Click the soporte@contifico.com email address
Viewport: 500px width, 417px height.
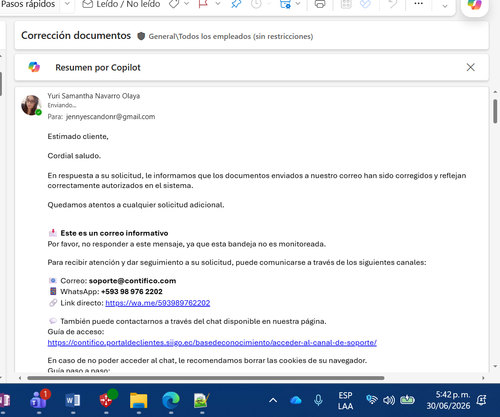[x=132, y=281]
